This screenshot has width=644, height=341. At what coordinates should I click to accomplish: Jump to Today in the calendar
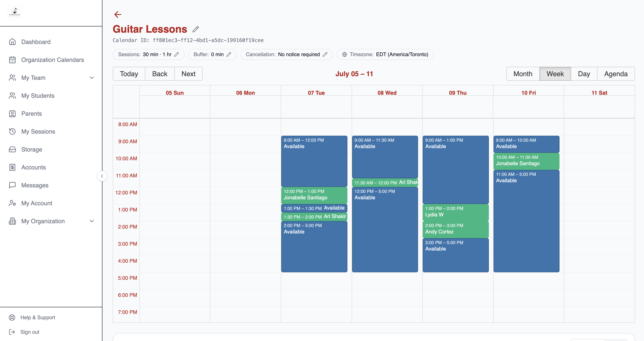(x=129, y=74)
